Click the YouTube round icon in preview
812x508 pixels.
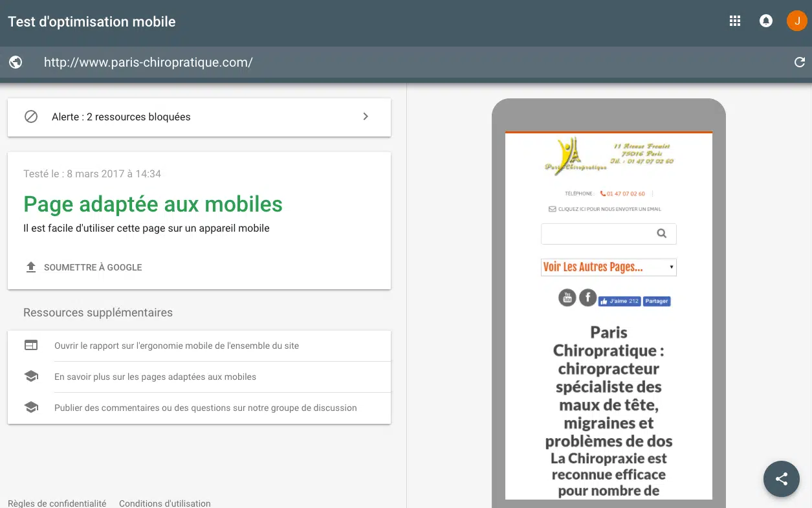pyautogui.click(x=567, y=298)
